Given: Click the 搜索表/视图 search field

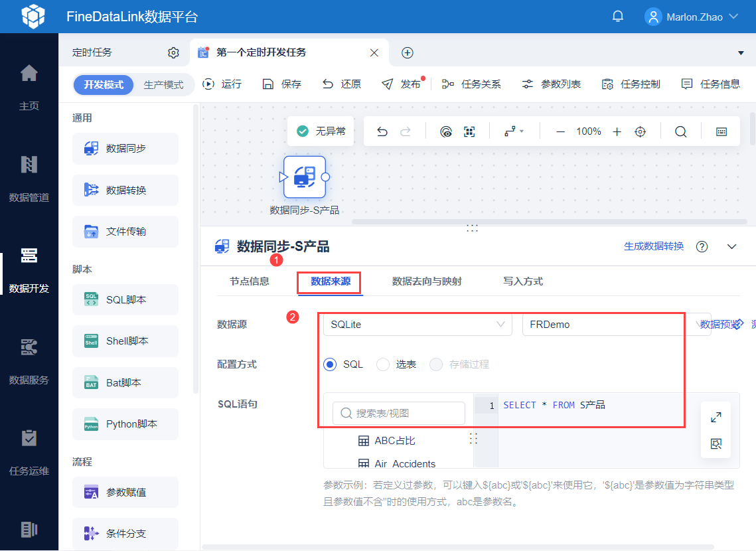Looking at the screenshot, I should (x=399, y=413).
